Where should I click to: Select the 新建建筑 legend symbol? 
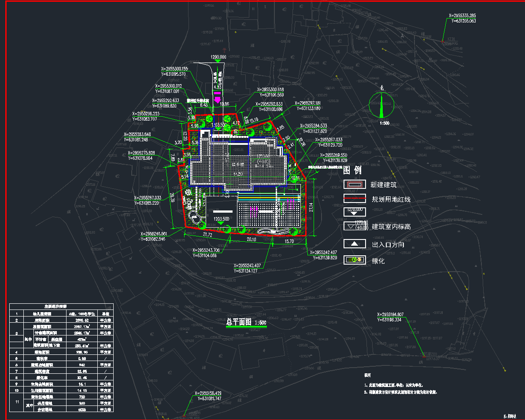click(355, 184)
